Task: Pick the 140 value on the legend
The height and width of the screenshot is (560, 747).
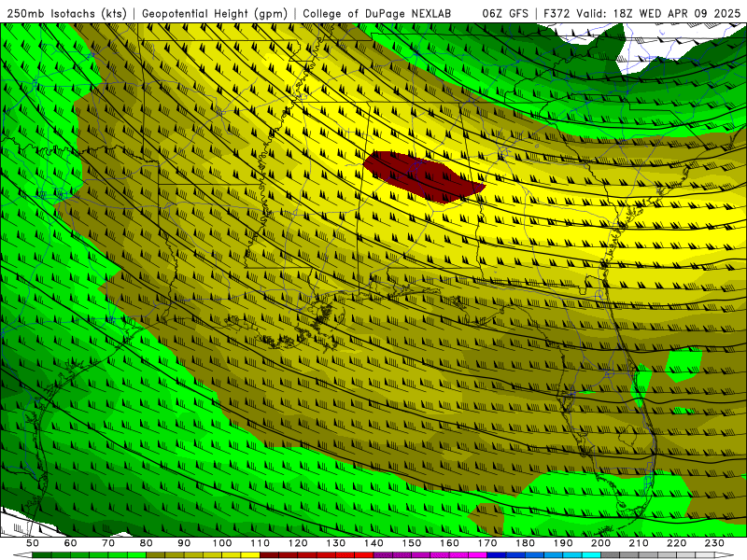Action: pos(373,543)
